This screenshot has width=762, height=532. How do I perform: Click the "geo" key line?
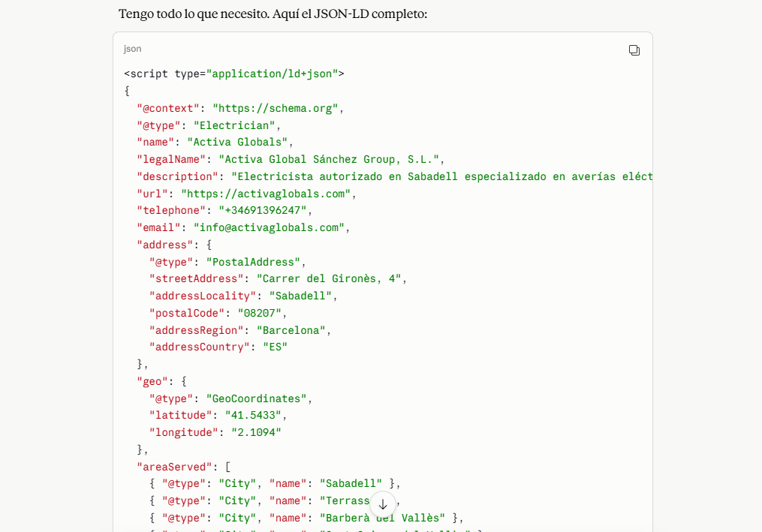(162, 381)
